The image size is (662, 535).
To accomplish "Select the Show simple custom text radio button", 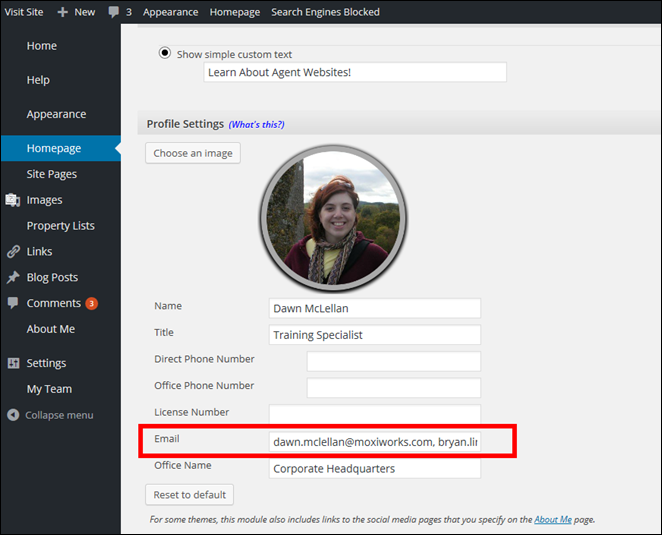I will (x=165, y=53).
